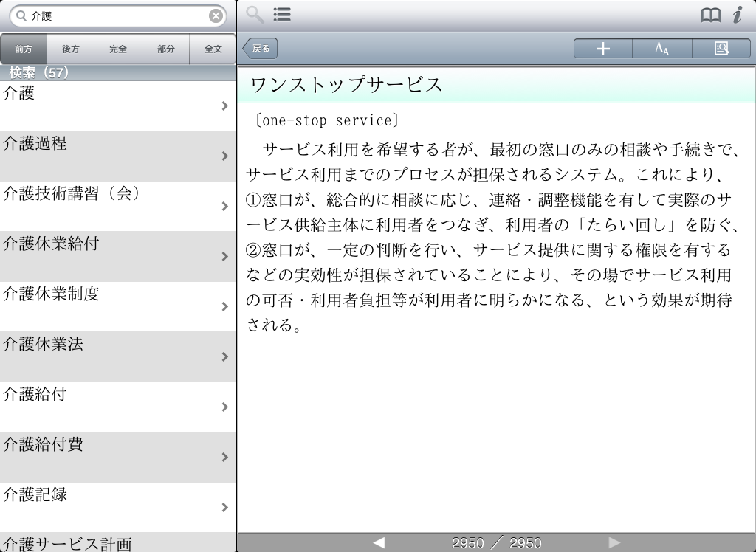The height and width of the screenshot is (552, 756).
Task: Clear the search field with X icon
Action: [216, 16]
